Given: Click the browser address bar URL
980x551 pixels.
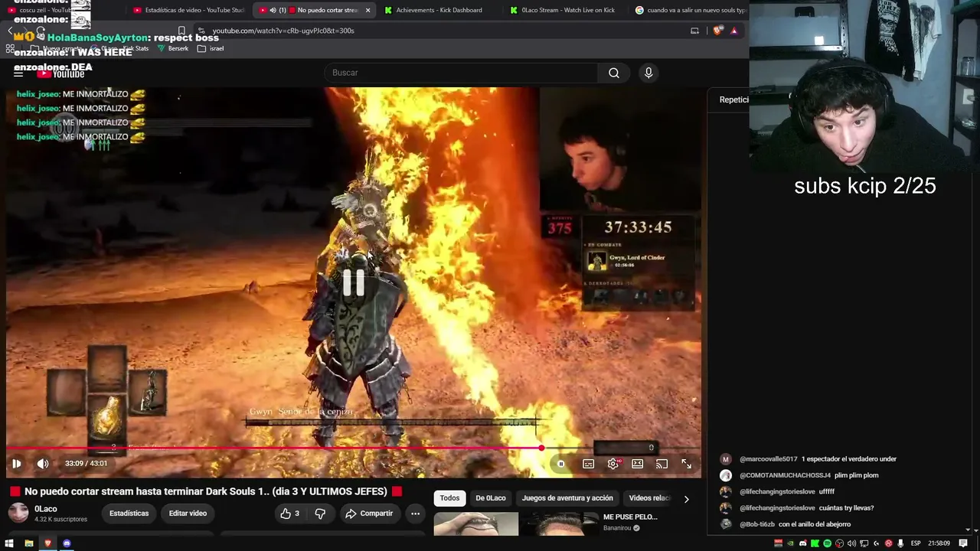Looking at the screenshot, I should click(x=283, y=31).
